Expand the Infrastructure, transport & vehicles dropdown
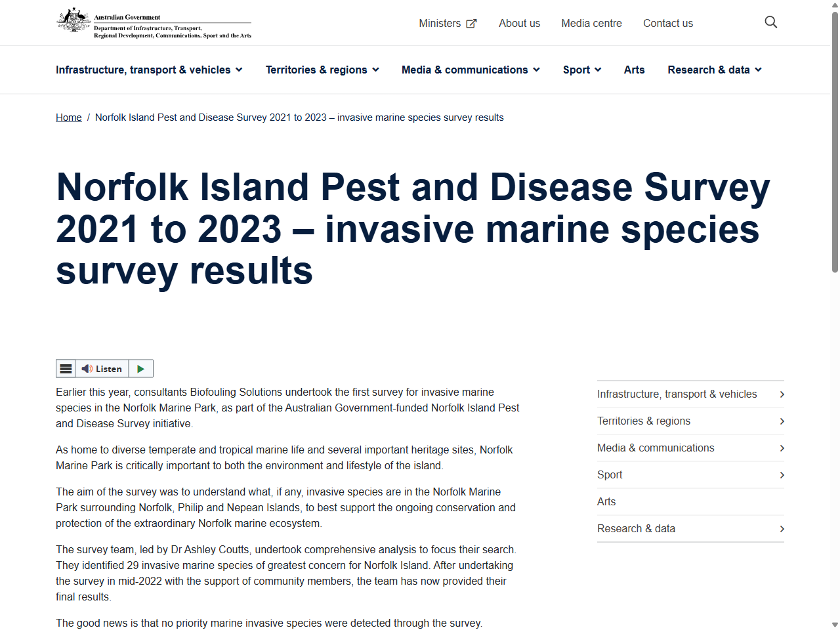The height and width of the screenshot is (630, 840). tap(149, 70)
